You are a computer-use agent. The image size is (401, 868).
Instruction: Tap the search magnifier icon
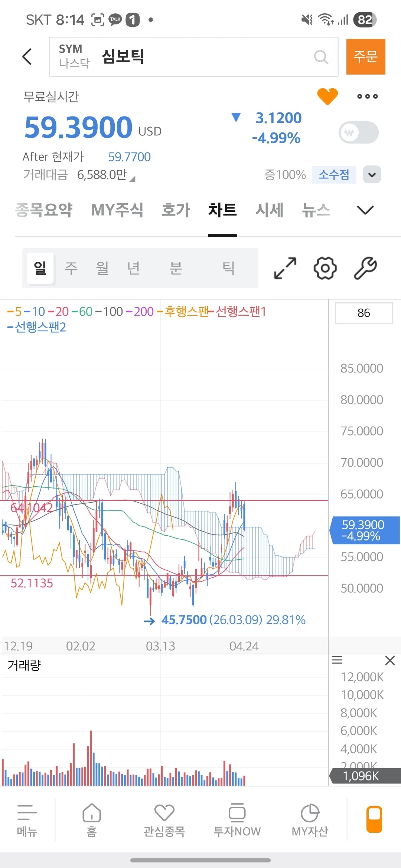pyautogui.click(x=321, y=57)
